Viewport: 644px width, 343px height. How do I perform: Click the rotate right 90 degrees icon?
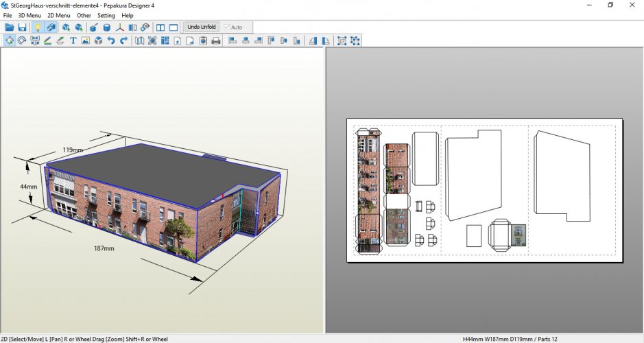click(x=326, y=40)
